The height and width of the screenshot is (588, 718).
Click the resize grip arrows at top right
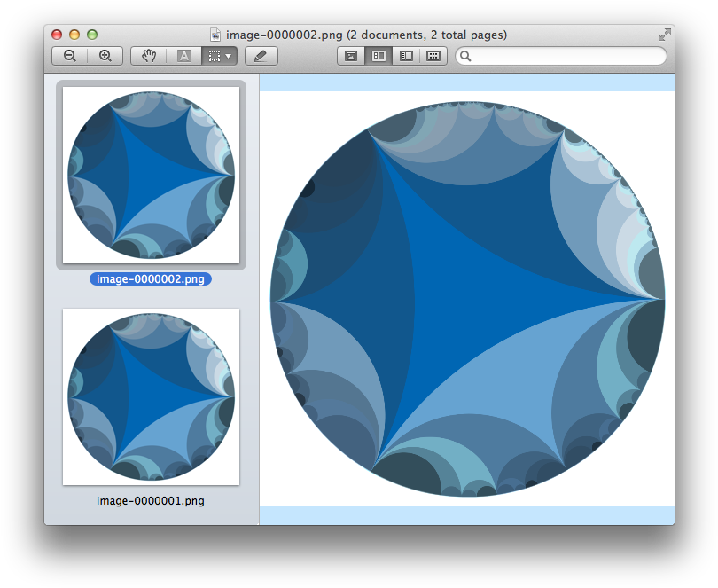tap(666, 35)
